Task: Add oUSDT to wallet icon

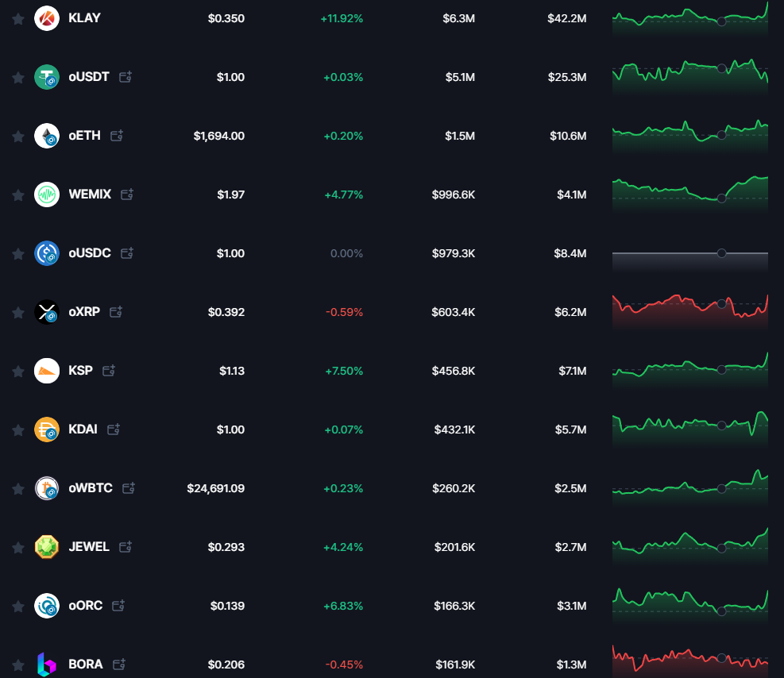Action: pyautogui.click(x=125, y=76)
